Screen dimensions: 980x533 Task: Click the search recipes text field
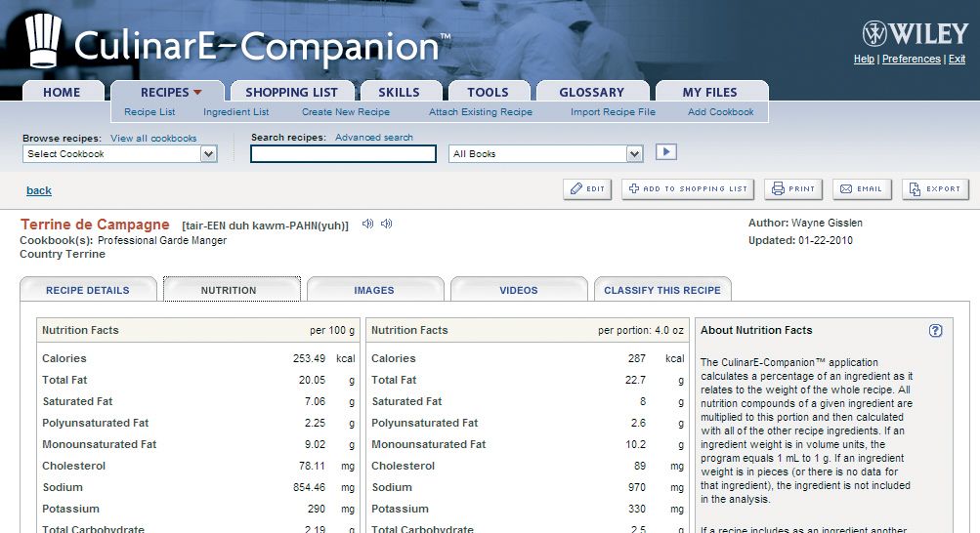pyautogui.click(x=343, y=154)
